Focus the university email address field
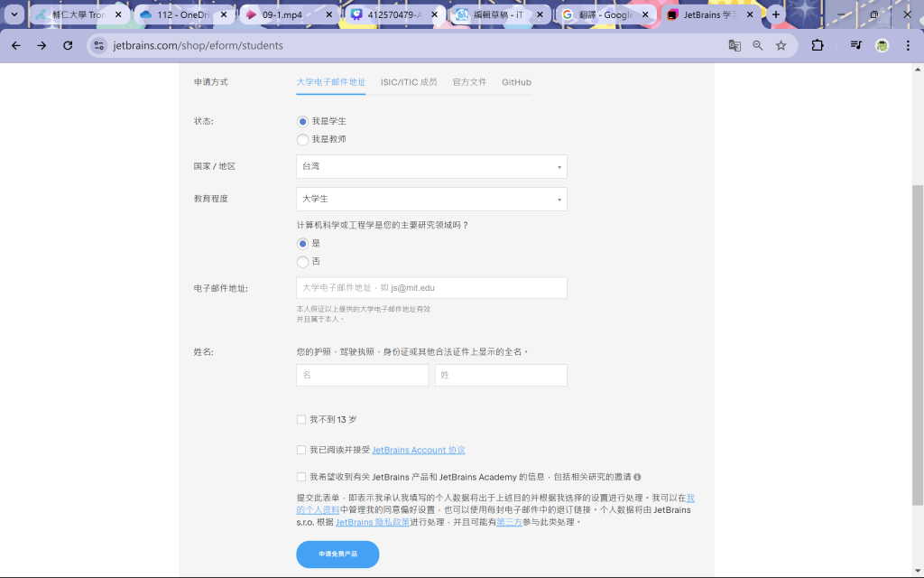This screenshot has width=924, height=578. tap(431, 288)
